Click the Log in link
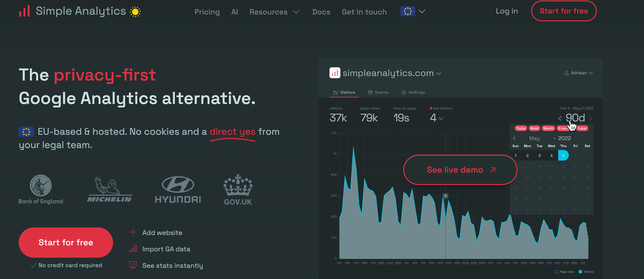 (507, 11)
